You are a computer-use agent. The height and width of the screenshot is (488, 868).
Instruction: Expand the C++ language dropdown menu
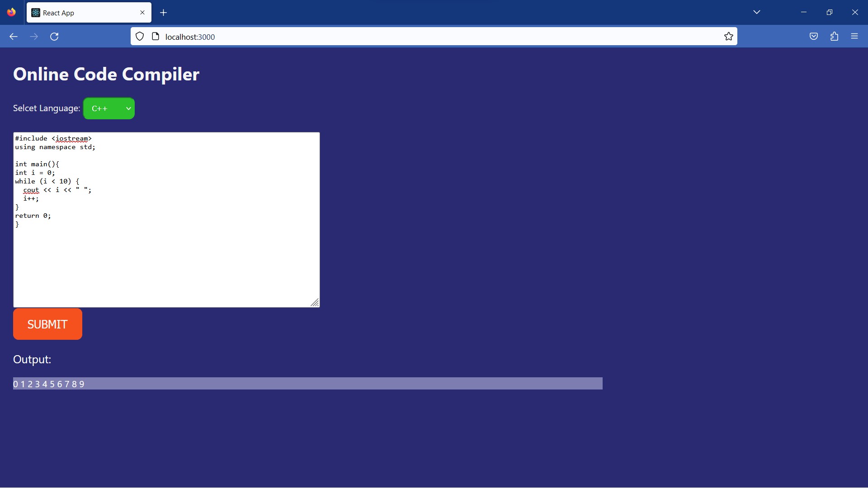pos(109,108)
